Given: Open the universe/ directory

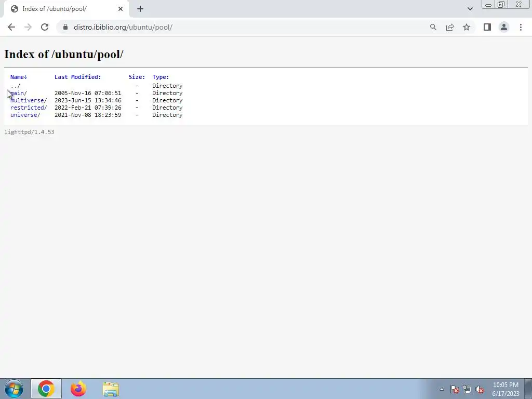Looking at the screenshot, I should (25, 115).
